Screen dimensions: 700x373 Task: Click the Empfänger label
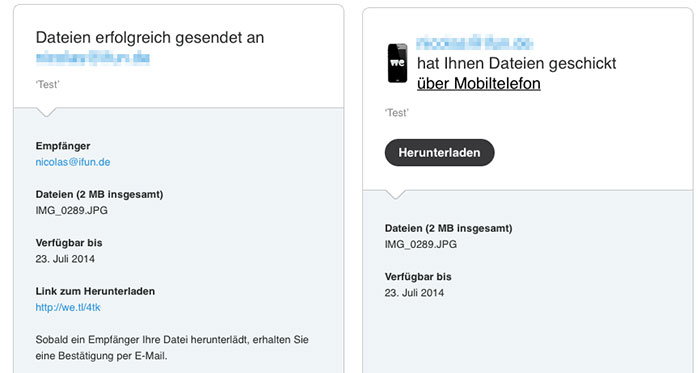[63, 146]
